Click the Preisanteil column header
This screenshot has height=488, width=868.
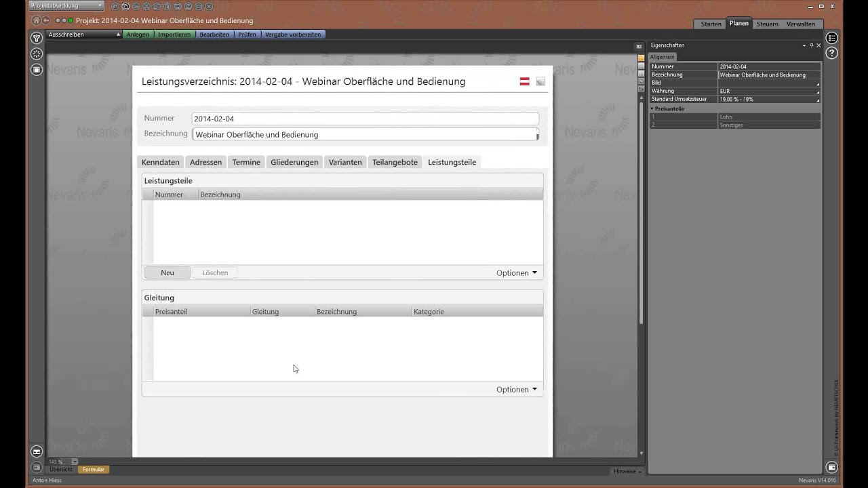pyautogui.click(x=201, y=312)
